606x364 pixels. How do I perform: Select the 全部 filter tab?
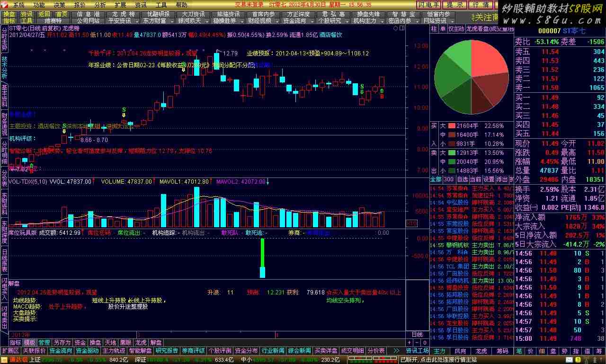pyautogui.click(x=436, y=180)
